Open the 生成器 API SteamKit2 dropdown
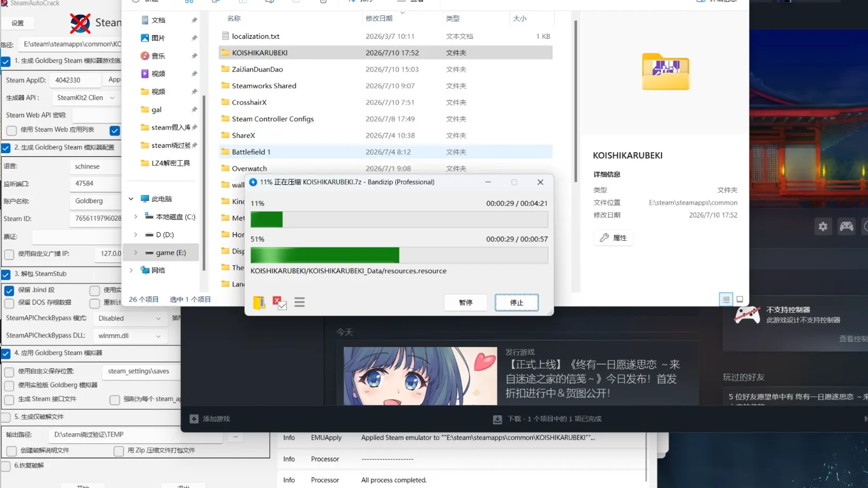This screenshot has height=488, width=868. 86,98
